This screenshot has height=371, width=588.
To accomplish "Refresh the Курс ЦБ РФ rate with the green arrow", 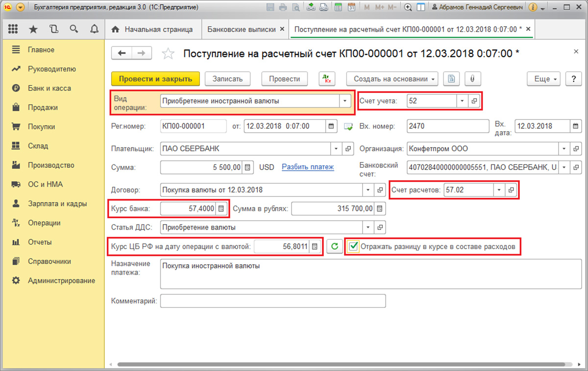I will [335, 247].
